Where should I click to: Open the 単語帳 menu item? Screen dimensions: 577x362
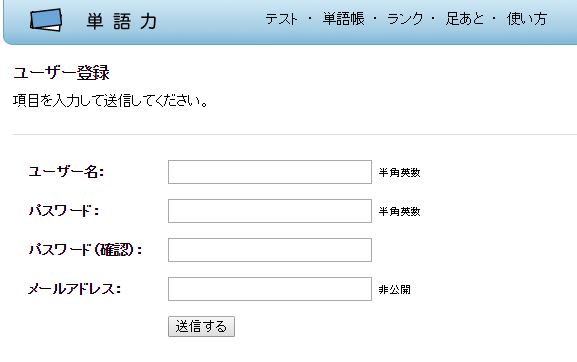coord(343,19)
